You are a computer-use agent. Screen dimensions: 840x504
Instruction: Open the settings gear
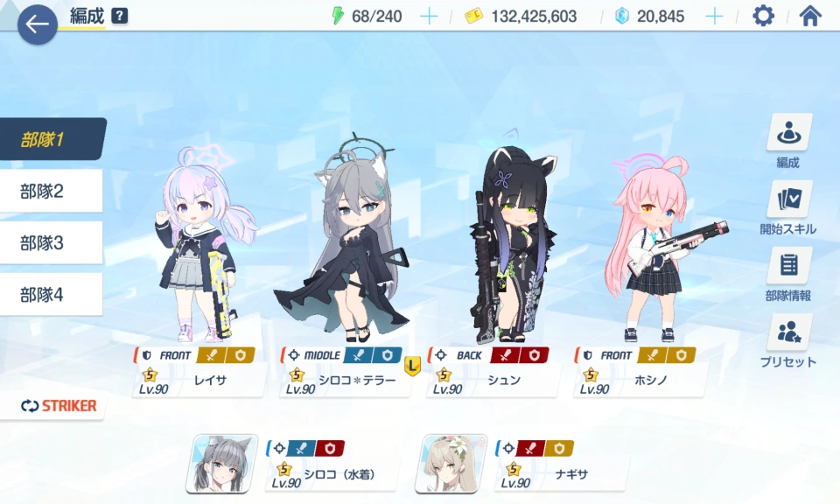763,16
